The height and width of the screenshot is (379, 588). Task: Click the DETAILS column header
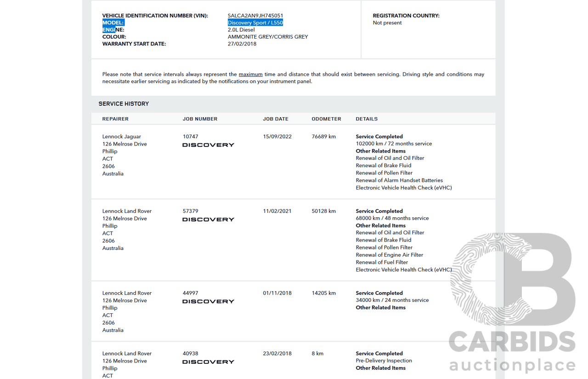point(367,119)
